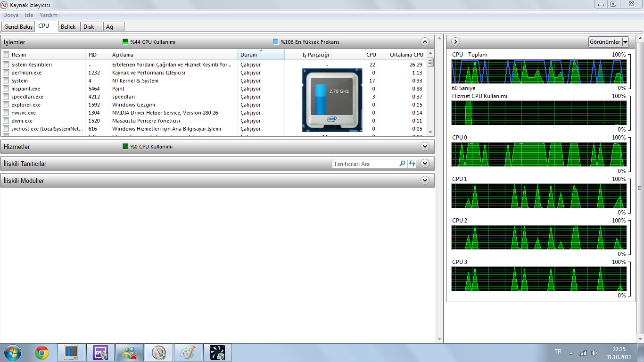Open the İzle menu
Viewport: 644px width, 362px height.
[x=29, y=15]
